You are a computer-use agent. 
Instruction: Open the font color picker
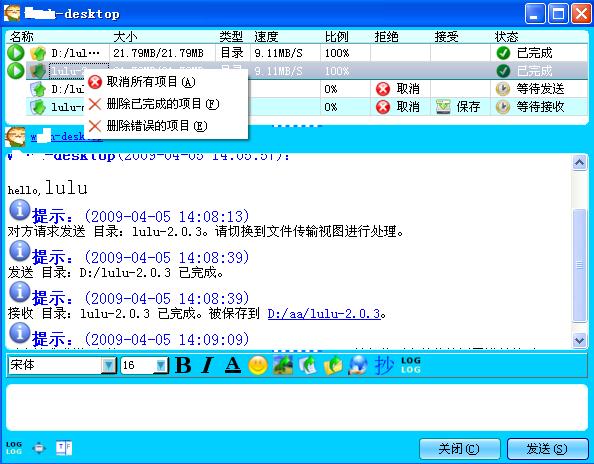pos(233,365)
